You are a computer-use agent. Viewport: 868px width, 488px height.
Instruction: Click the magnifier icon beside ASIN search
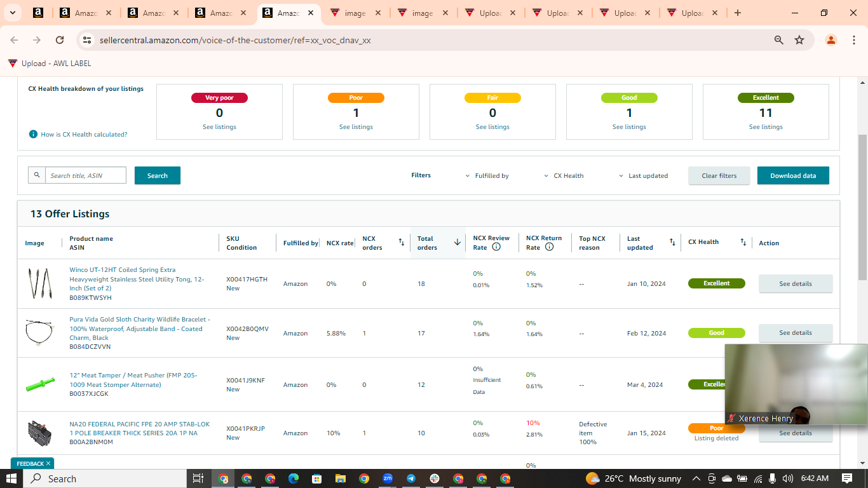(x=37, y=175)
